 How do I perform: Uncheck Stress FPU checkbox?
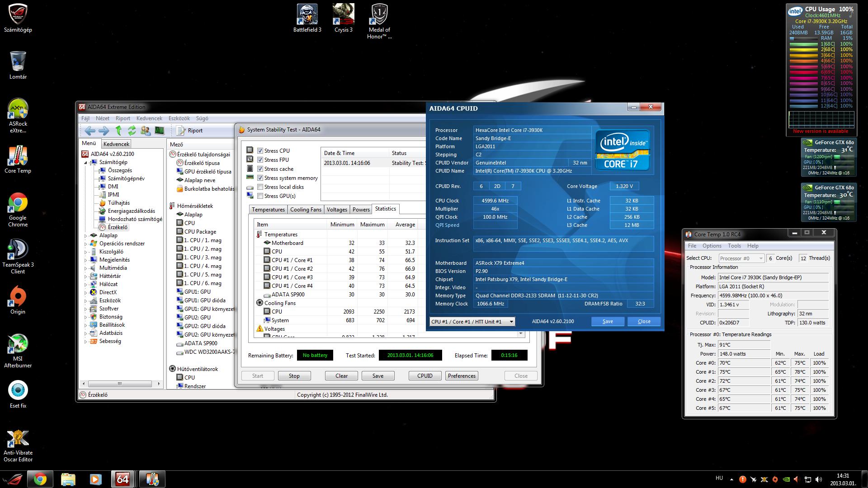[x=260, y=160]
